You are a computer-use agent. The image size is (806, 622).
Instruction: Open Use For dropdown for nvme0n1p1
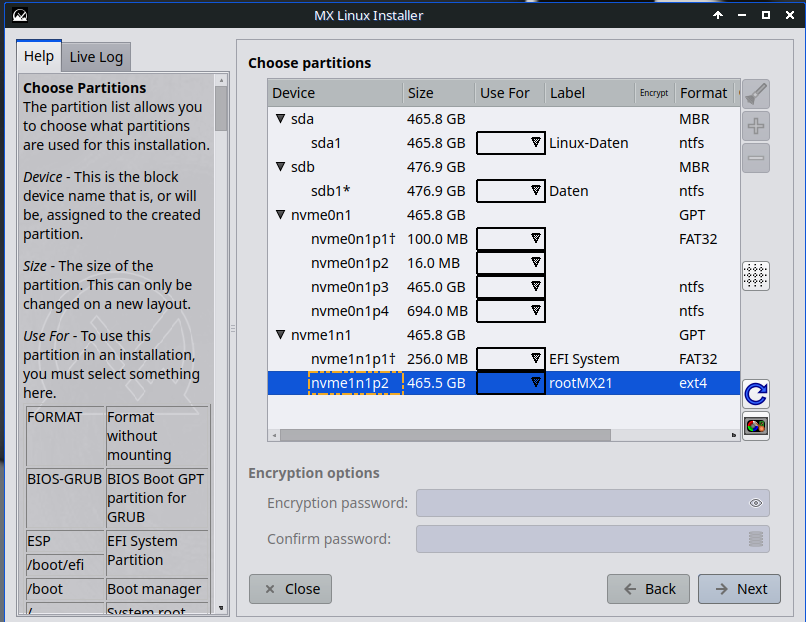point(510,239)
